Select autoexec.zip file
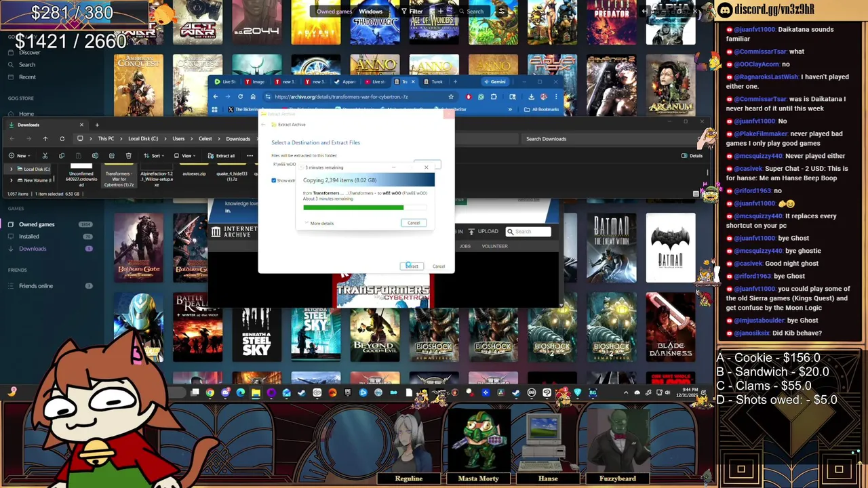The width and height of the screenshot is (868, 488). point(194,174)
